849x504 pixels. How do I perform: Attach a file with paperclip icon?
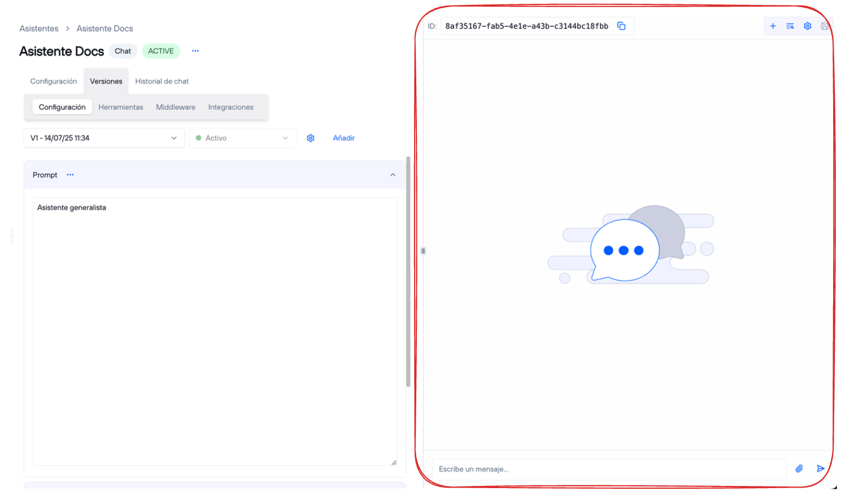[x=799, y=469]
